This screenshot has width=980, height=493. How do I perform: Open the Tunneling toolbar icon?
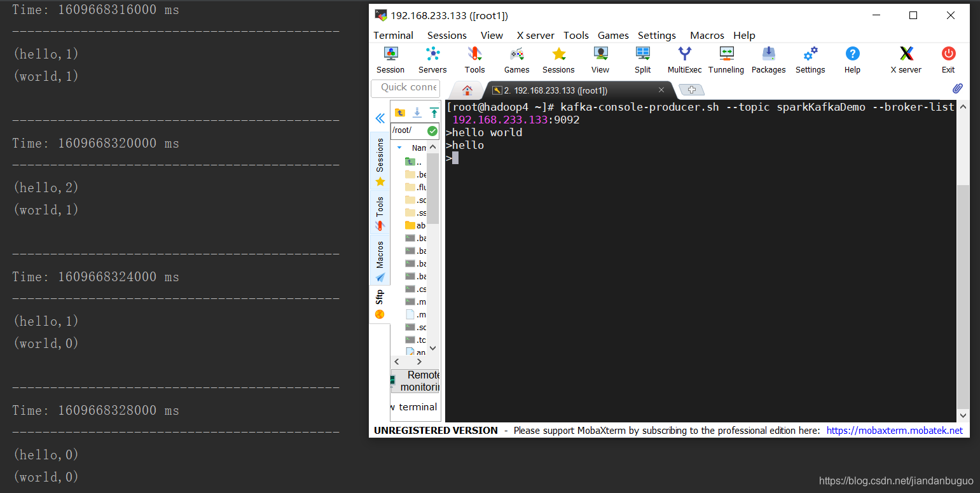coord(726,60)
